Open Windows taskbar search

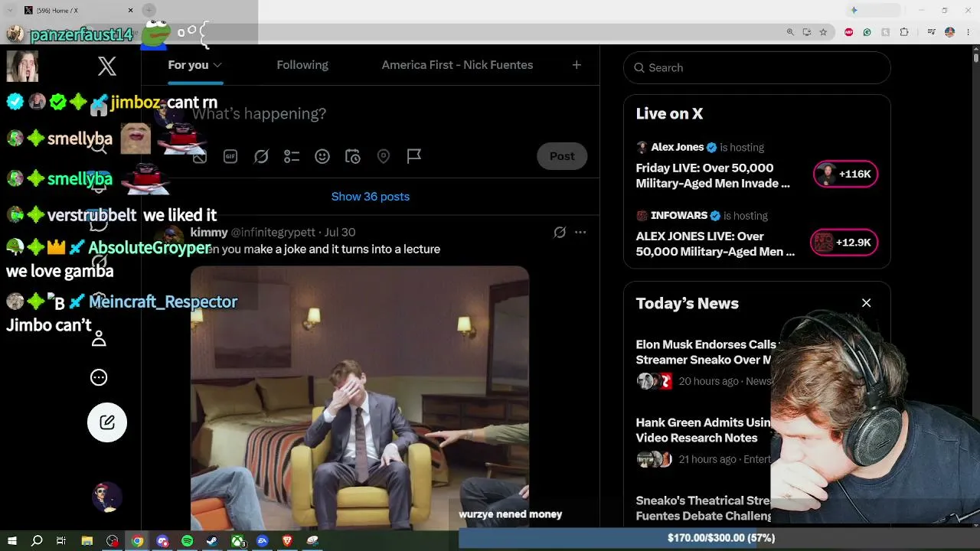37,541
